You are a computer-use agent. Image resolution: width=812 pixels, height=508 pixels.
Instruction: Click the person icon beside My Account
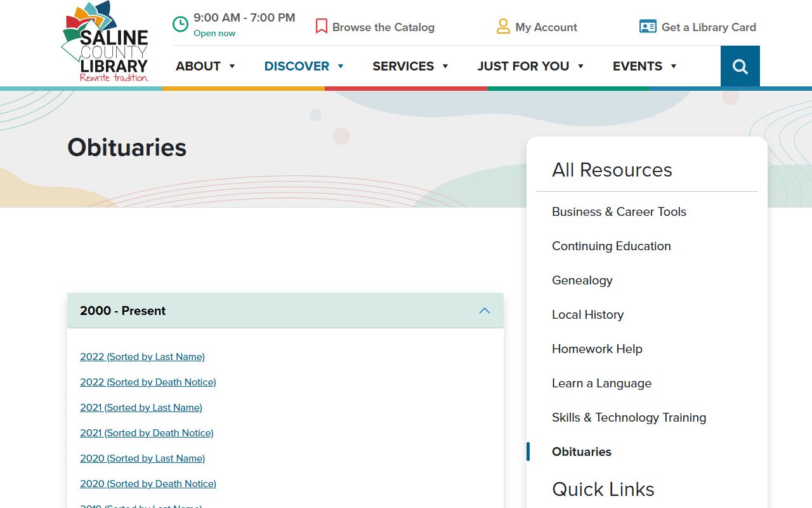[503, 26]
